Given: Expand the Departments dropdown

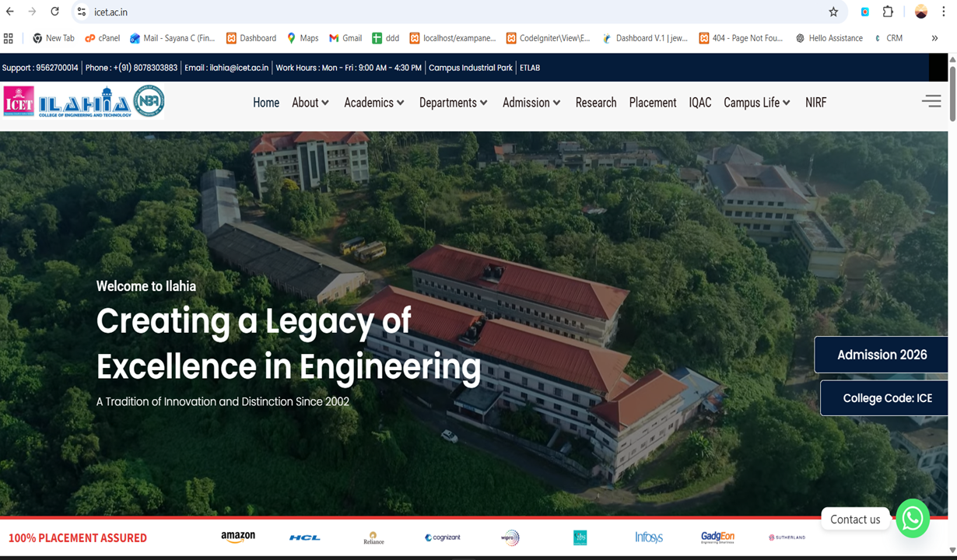Looking at the screenshot, I should 453,102.
